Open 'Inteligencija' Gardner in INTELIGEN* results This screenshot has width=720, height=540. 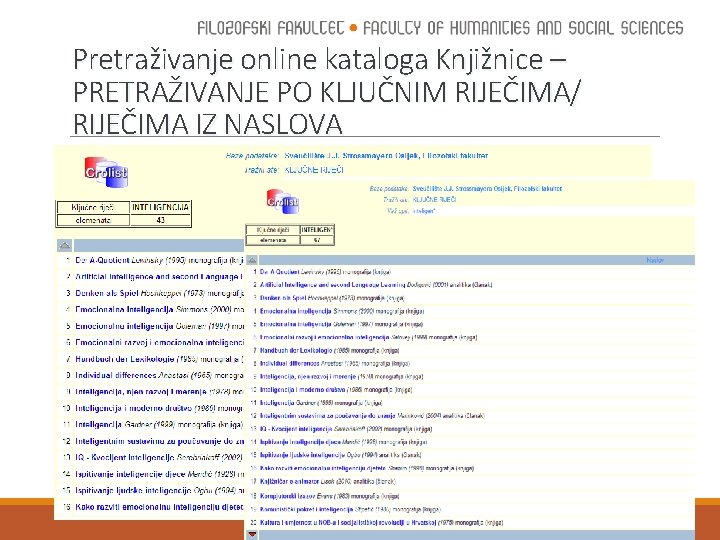276,403
